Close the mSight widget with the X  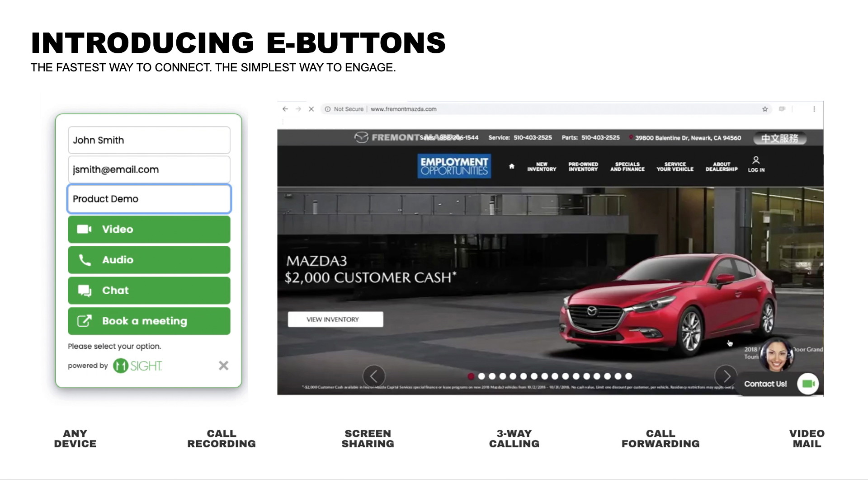coord(223,366)
